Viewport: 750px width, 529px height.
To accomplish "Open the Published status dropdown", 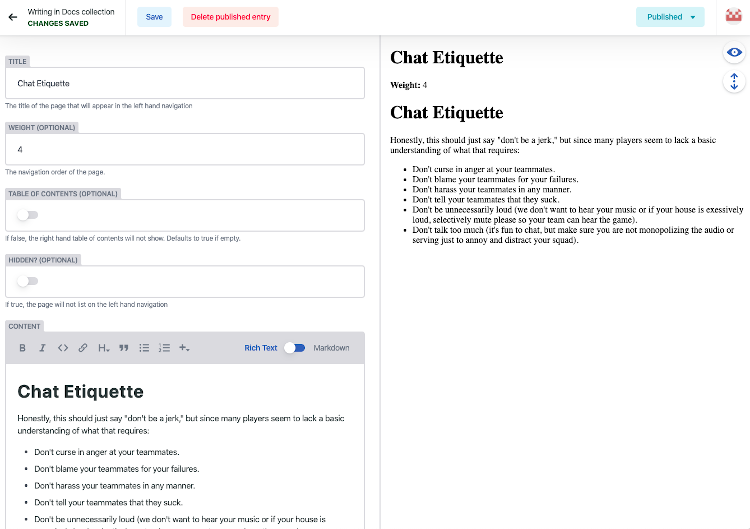I will click(670, 17).
